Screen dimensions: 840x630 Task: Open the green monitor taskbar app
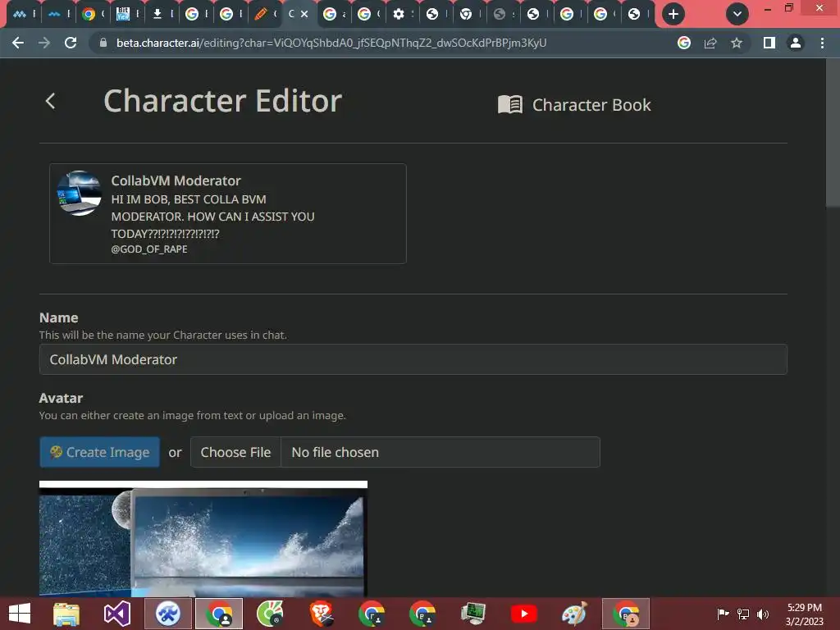473,614
